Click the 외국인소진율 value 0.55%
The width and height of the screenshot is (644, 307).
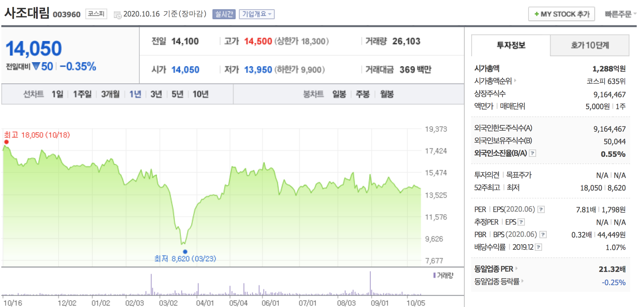click(613, 154)
